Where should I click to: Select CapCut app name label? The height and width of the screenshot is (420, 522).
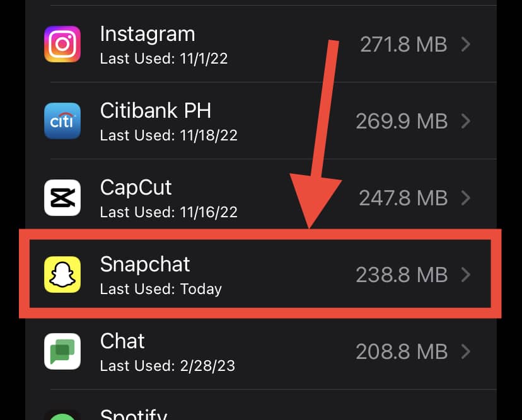point(136,188)
